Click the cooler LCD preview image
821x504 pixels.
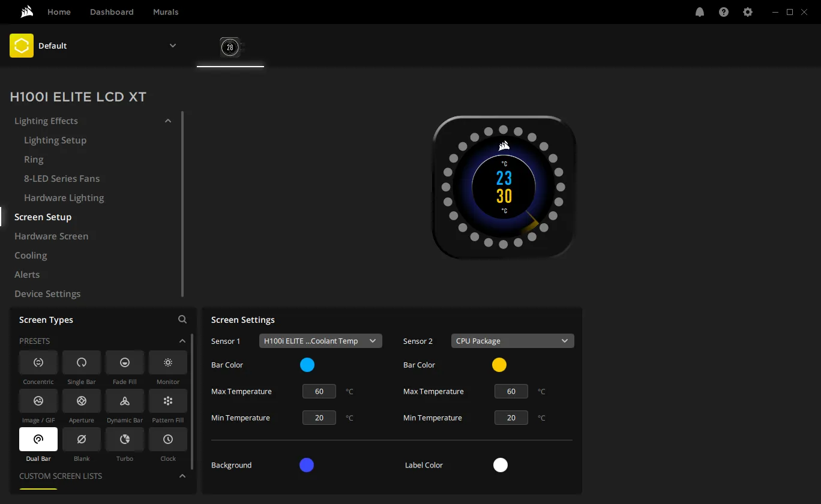click(x=504, y=187)
